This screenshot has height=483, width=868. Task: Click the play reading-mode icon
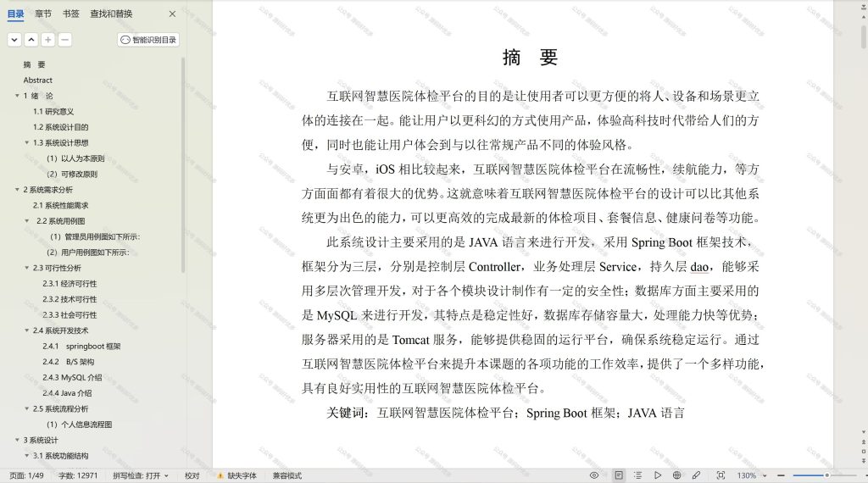click(658, 475)
